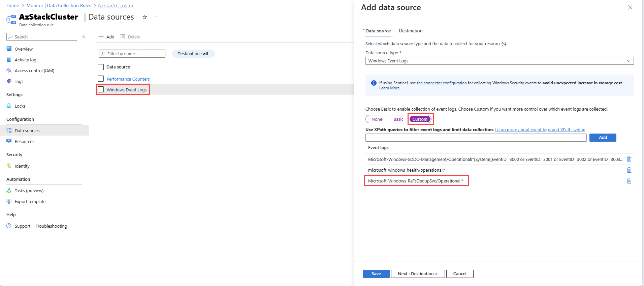Switch to the Destination tab
The width and height of the screenshot is (644, 286).
point(411,31)
